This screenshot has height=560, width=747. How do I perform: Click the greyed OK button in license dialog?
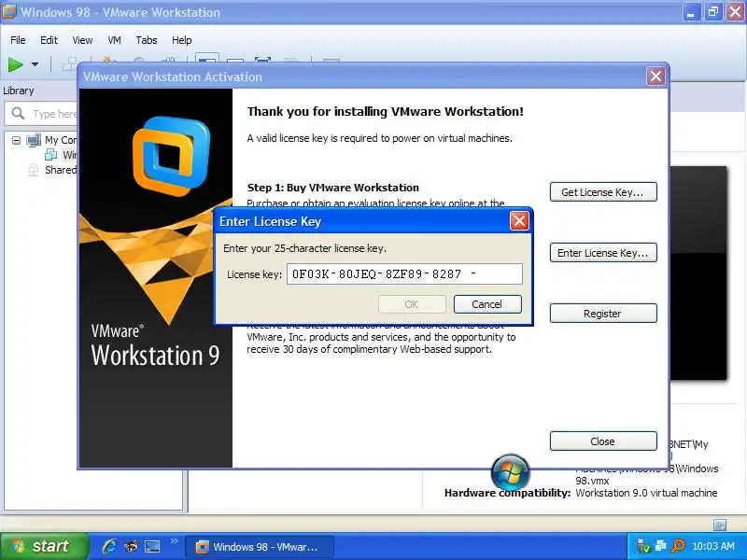(412, 304)
